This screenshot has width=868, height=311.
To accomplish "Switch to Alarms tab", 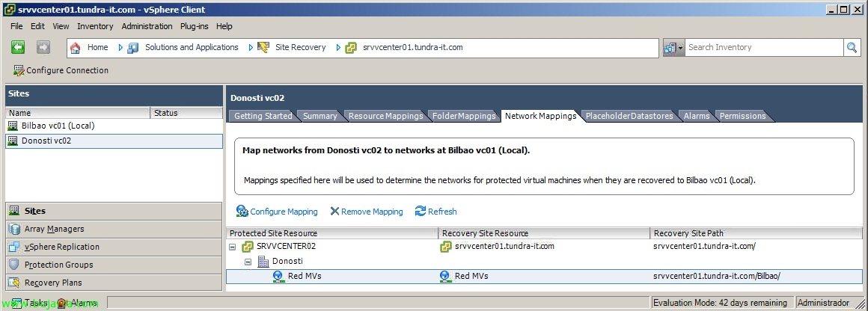I will point(697,116).
